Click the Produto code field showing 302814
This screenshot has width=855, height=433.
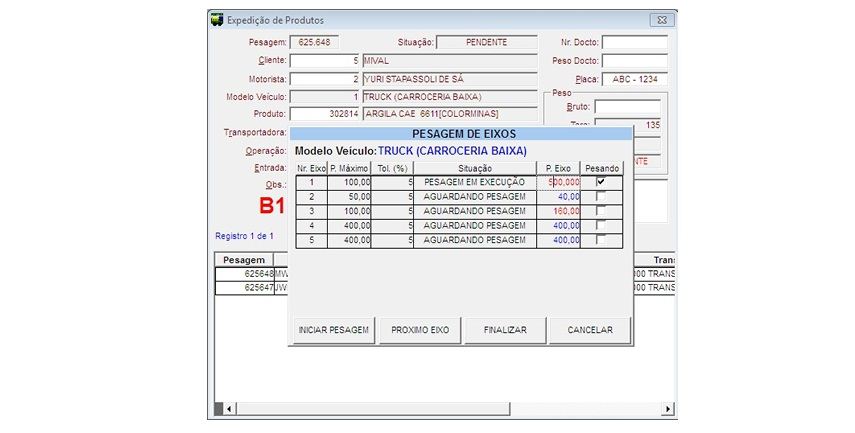click(324, 115)
